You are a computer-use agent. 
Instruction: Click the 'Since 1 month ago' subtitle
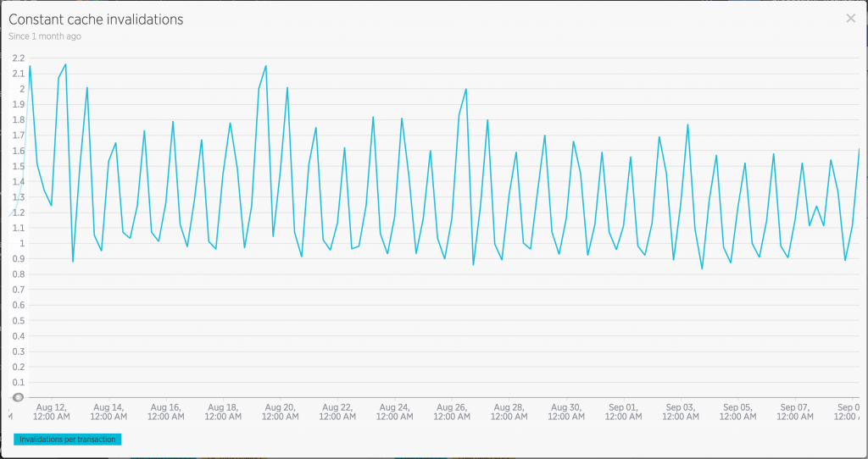coord(45,36)
